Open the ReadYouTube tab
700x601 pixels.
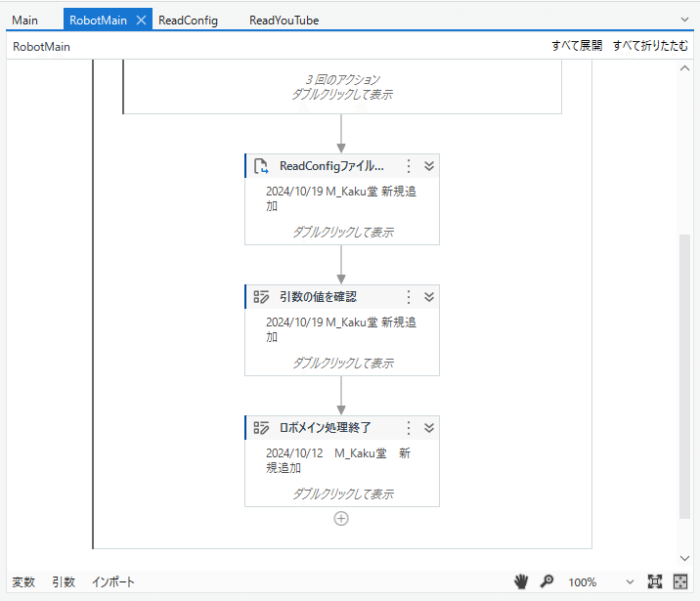click(x=284, y=21)
